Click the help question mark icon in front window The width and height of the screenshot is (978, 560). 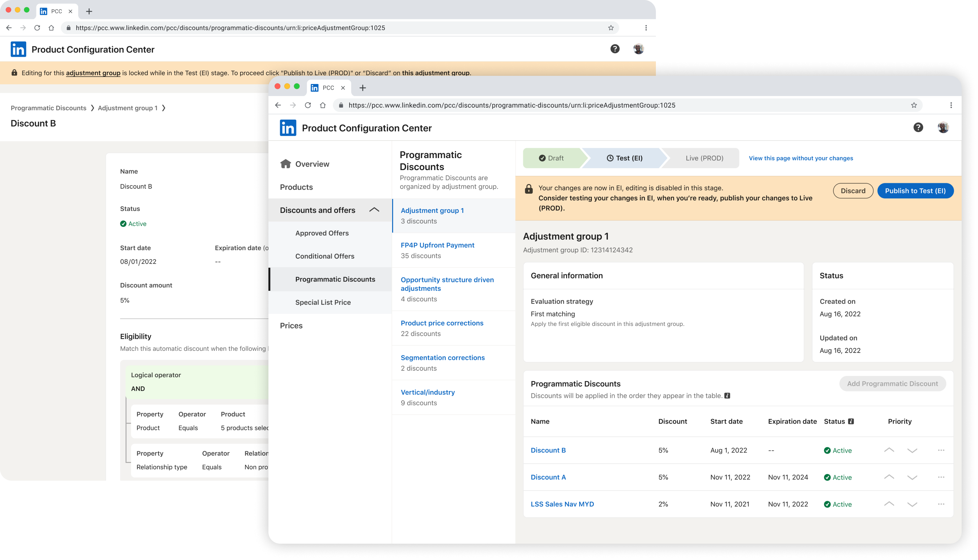pos(918,127)
